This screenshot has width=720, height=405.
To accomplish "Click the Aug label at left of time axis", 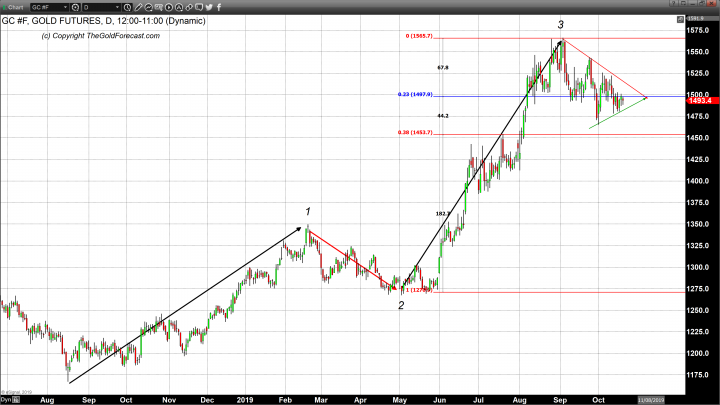I will click(x=47, y=400).
